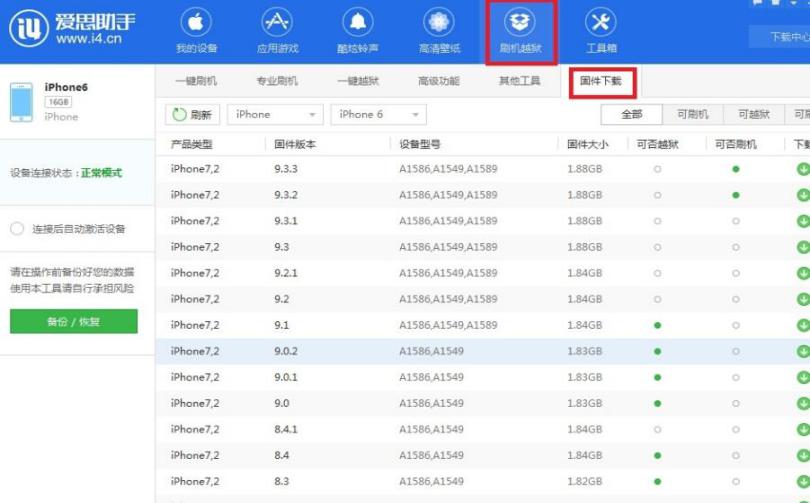This screenshot has height=503, width=810.
Task: Click the 9.3.3 firmware version cell
Action: pos(286,169)
